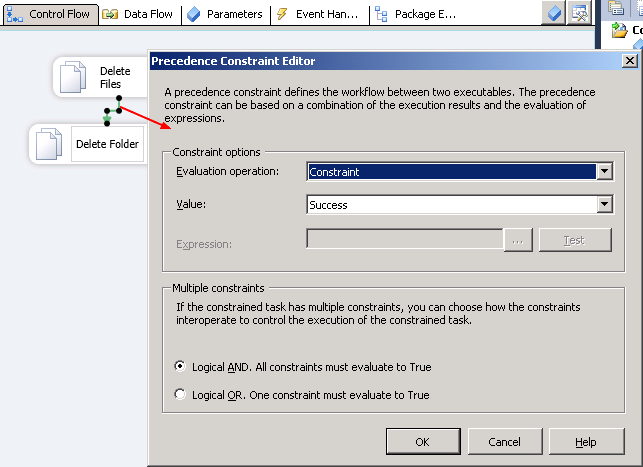Screen dimensions: 643x467
Task: Switch to the Data Flow tab
Action: (x=138, y=14)
